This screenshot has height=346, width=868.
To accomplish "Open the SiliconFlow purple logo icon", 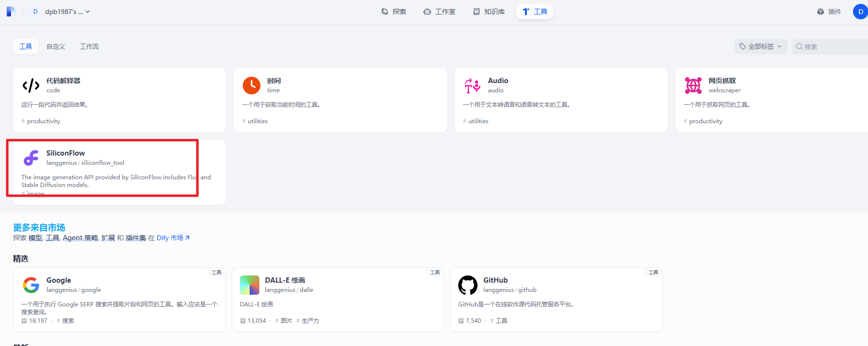I will point(31,158).
